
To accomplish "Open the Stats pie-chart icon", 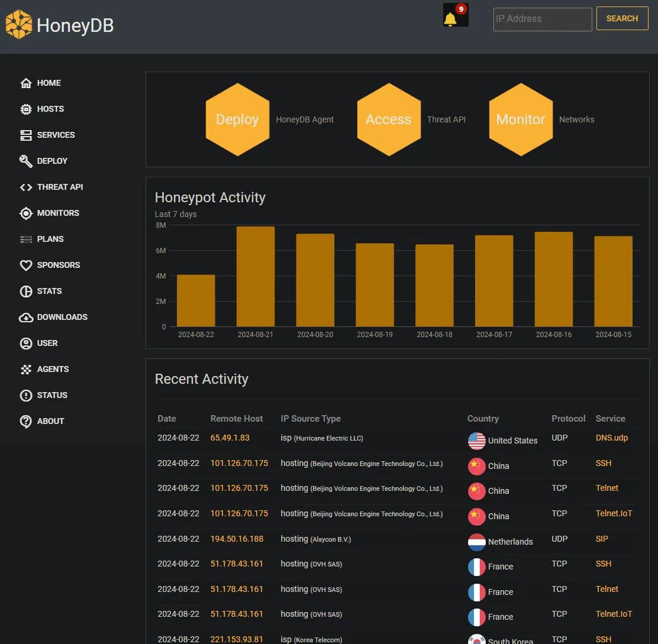I will pos(26,291).
